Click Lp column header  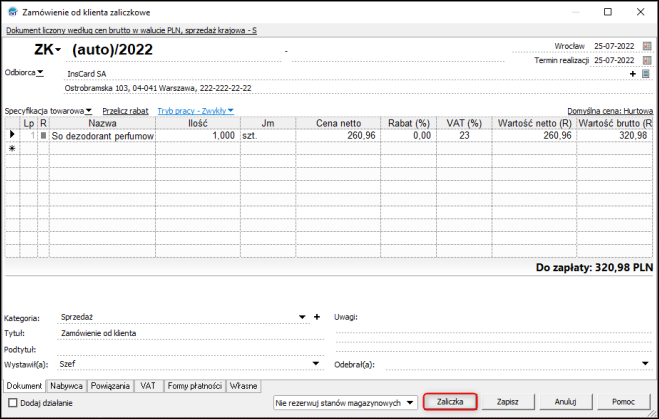[29, 124]
